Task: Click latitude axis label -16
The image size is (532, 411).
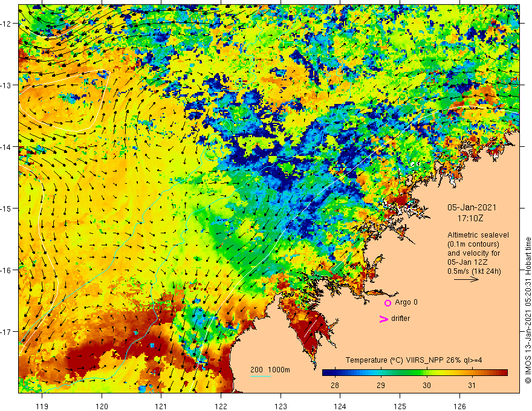Action: coord(7,270)
